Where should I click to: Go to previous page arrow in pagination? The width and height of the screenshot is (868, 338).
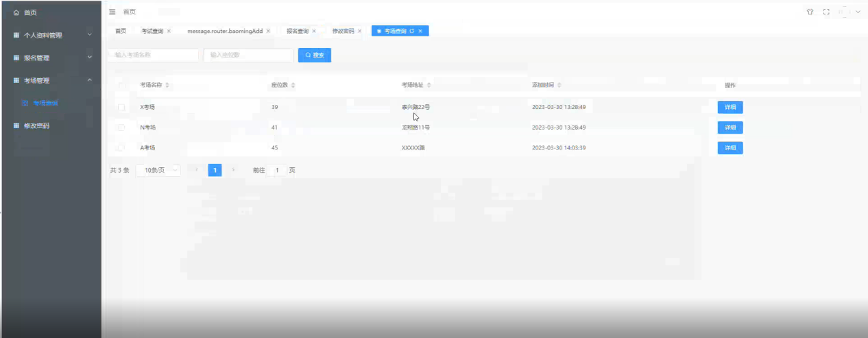click(x=197, y=169)
